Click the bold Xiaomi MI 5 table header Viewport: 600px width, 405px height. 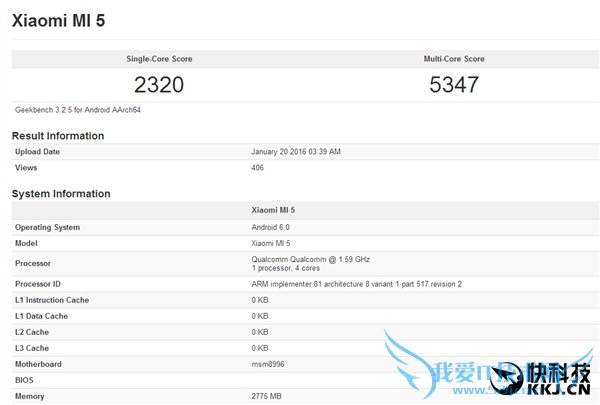273,210
